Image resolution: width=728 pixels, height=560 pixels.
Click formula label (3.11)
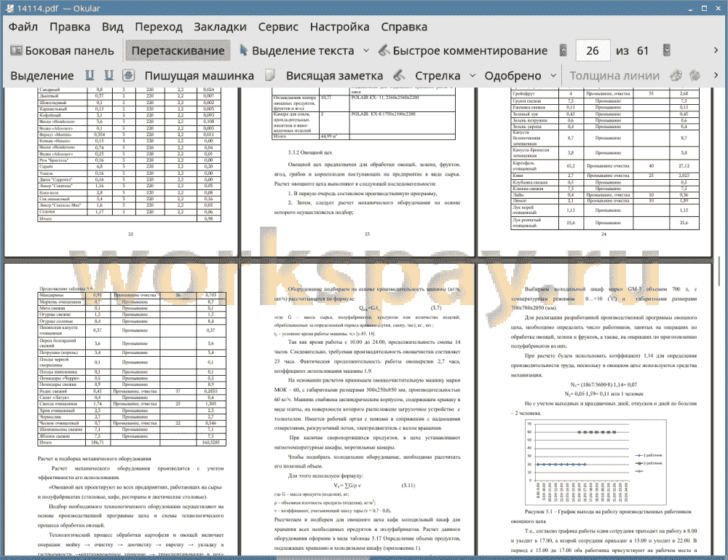(408, 485)
